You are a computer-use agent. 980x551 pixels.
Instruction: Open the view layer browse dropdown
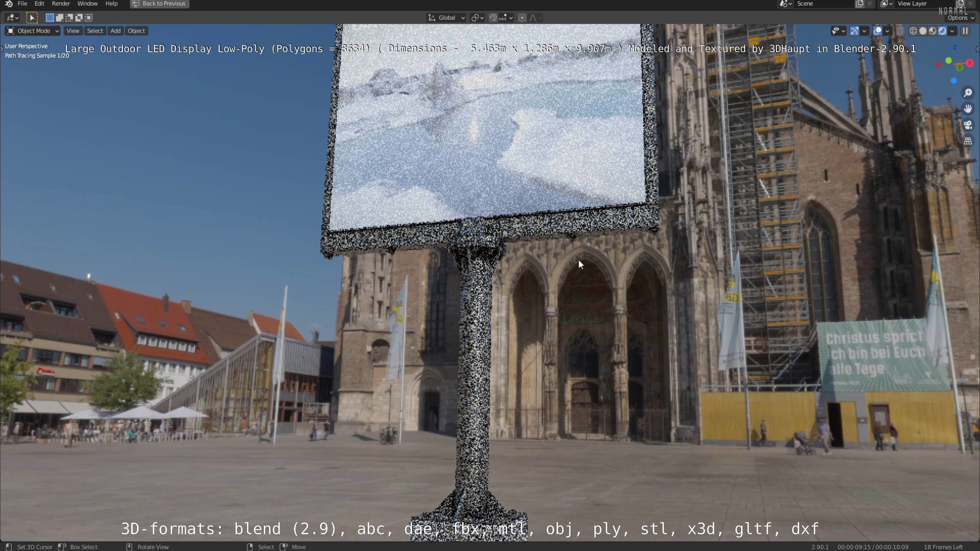(886, 4)
